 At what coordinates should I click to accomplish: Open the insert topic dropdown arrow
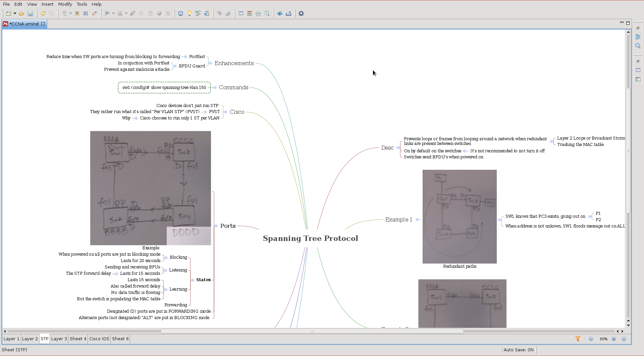tap(70, 13)
